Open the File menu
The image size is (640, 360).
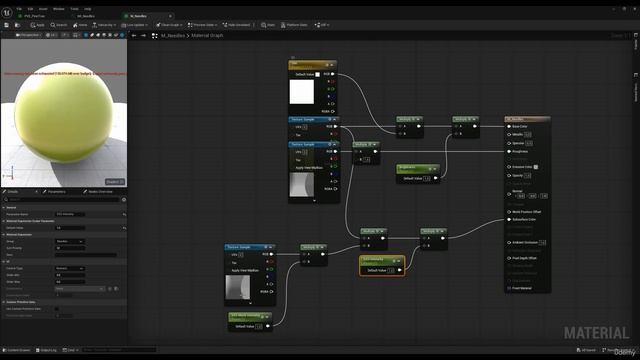click(x=19, y=9)
